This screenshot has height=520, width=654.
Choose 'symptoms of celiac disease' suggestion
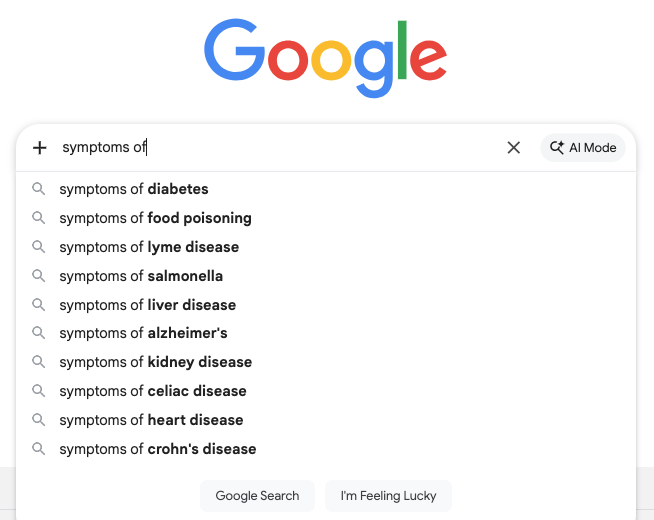coord(153,391)
